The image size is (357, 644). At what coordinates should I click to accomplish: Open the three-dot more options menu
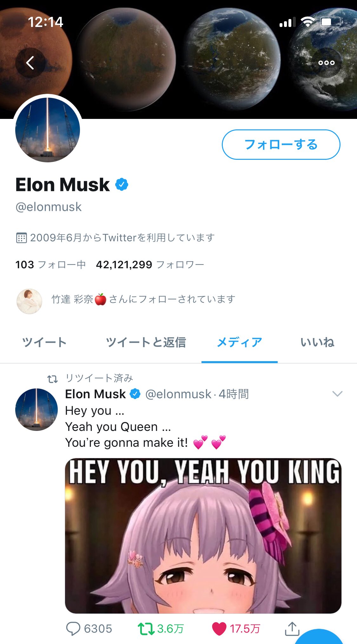(x=327, y=63)
